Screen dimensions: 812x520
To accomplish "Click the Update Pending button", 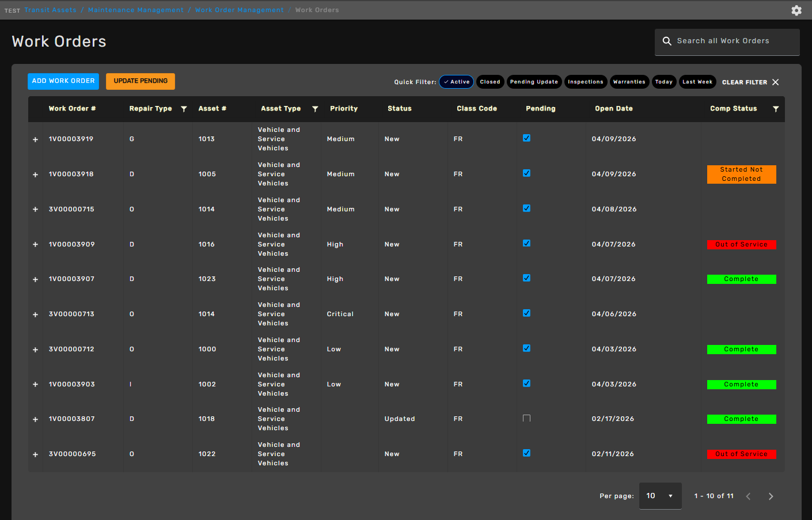I will [x=141, y=81].
